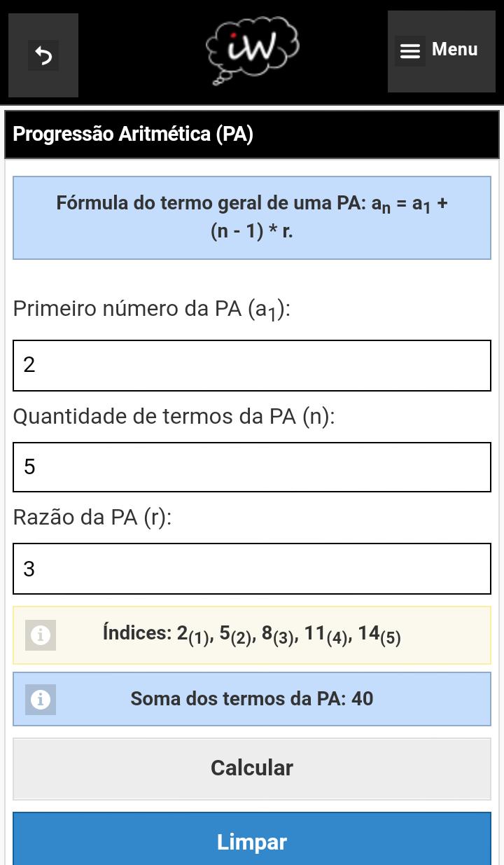Select the Soma dos termos da PA: 40 result
The height and width of the screenshot is (865, 504).
coord(252,699)
